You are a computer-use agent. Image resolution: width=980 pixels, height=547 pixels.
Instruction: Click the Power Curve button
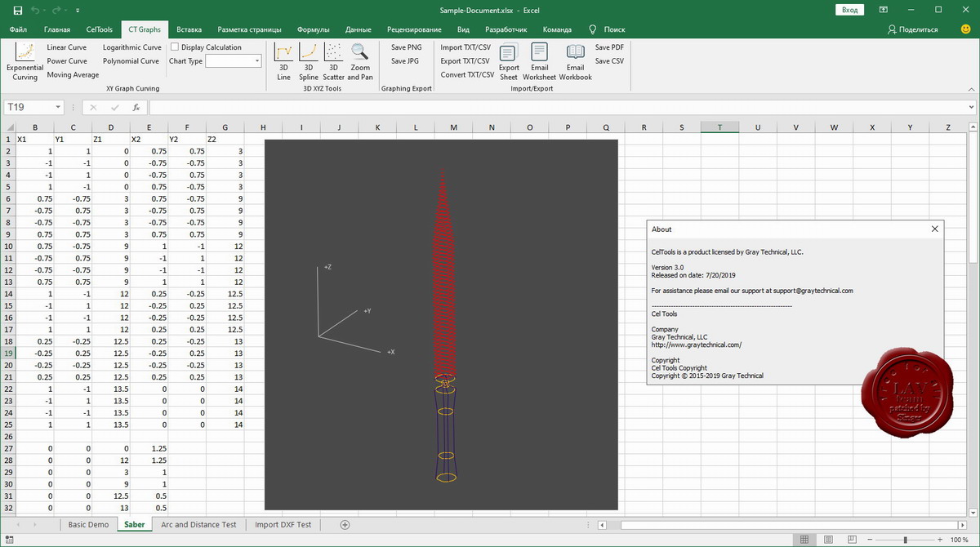tap(67, 61)
